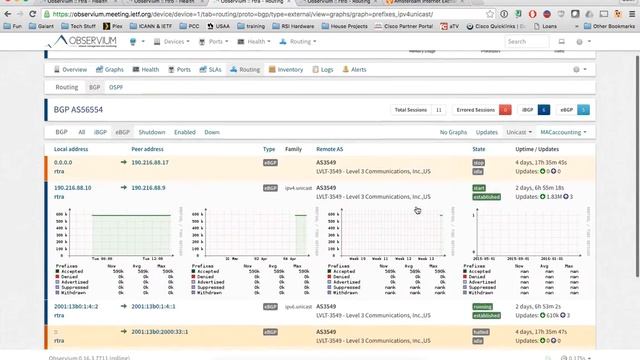Click the monitor icon beside Search
This screenshot has width=640, height=360.
click(562, 42)
